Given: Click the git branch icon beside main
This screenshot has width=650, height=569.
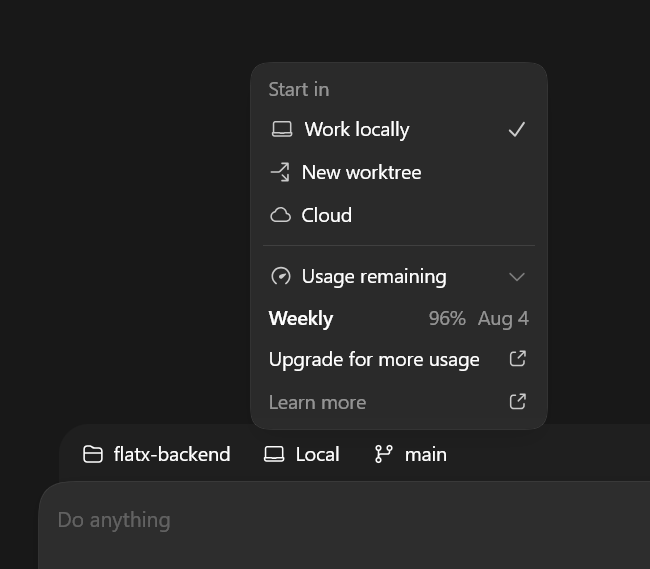Looking at the screenshot, I should (383, 454).
